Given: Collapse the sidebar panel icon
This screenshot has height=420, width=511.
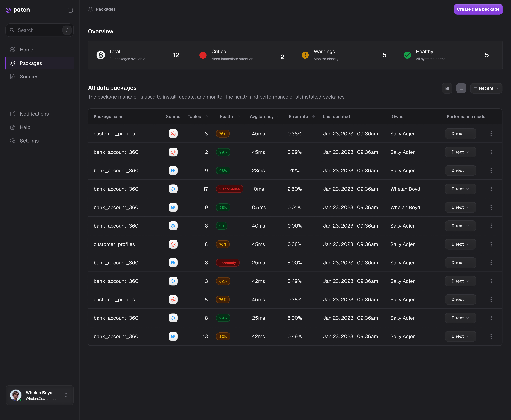Looking at the screenshot, I should point(70,10).
